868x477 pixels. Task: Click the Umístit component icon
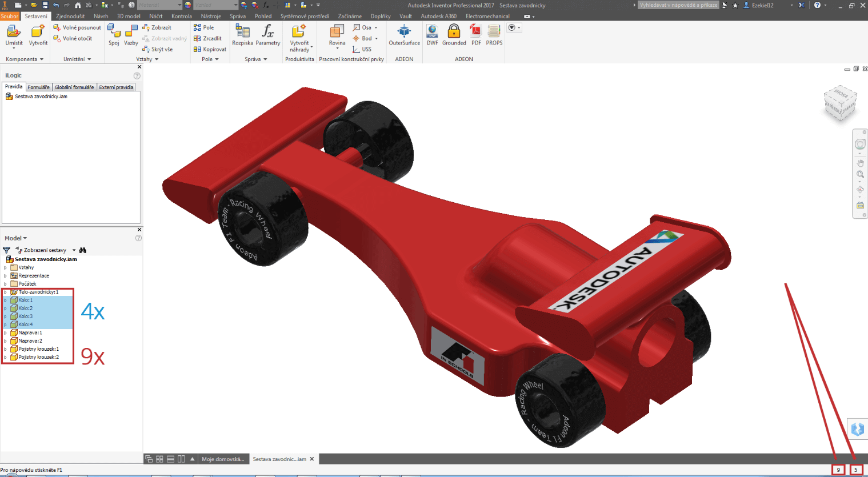(14, 31)
